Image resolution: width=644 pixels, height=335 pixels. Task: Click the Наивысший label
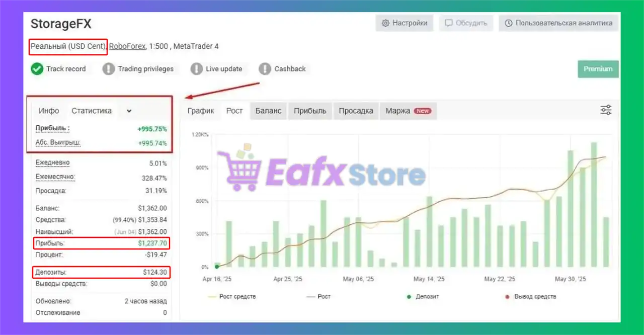(x=54, y=232)
